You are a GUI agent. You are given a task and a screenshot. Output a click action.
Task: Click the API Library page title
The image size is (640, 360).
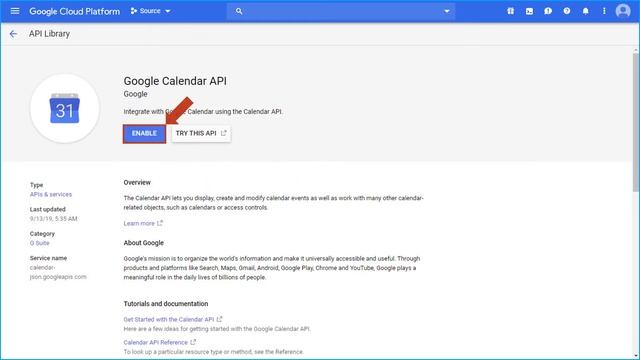pyautogui.click(x=49, y=34)
